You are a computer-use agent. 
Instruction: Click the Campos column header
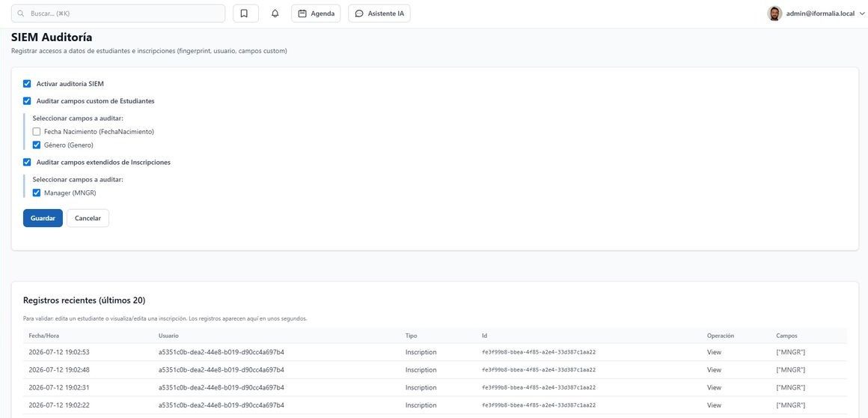coord(786,336)
